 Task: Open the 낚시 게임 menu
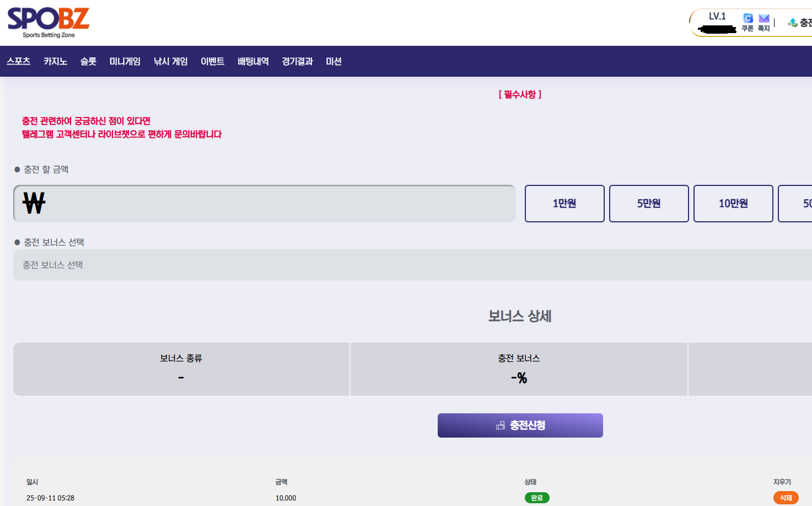170,61
